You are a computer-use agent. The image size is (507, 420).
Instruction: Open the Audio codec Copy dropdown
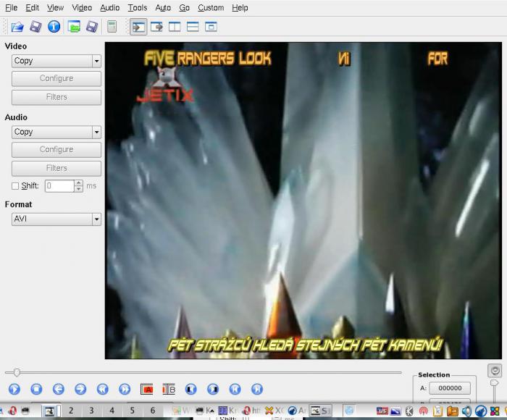coord(56,132)
